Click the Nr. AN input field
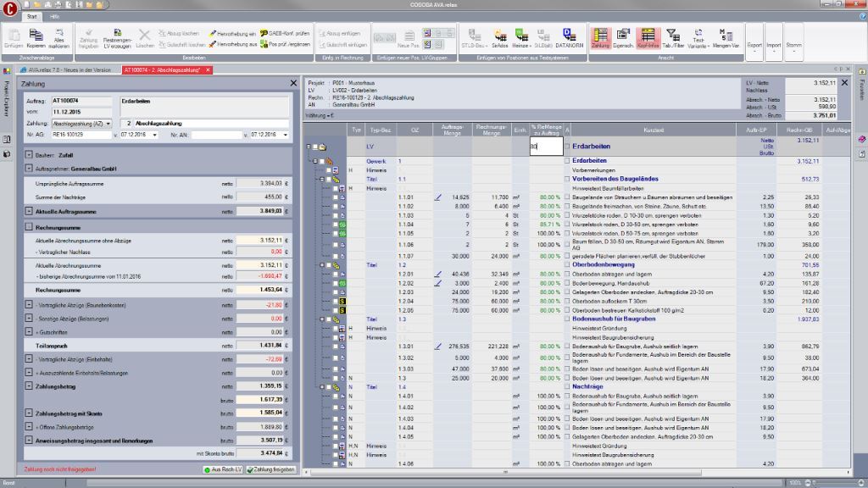The image size is (868, 488). [215, 135]
